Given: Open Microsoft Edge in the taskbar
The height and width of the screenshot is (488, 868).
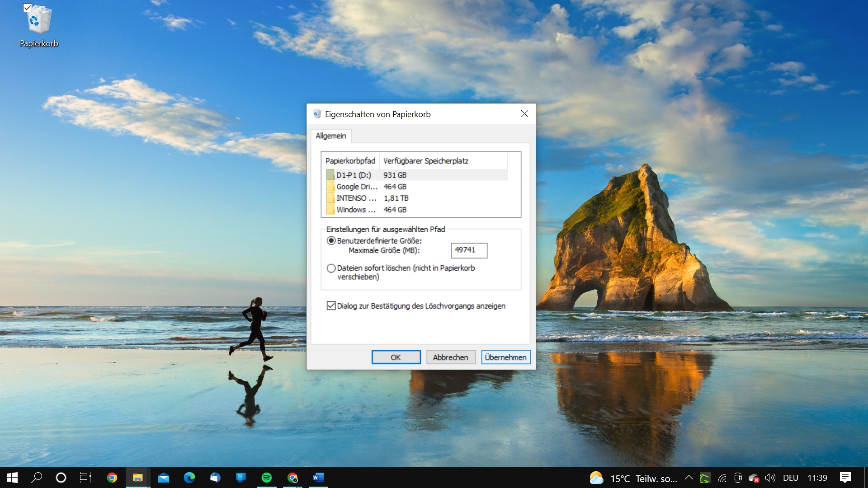Looking at the screenshot, I should coord(190,478).
